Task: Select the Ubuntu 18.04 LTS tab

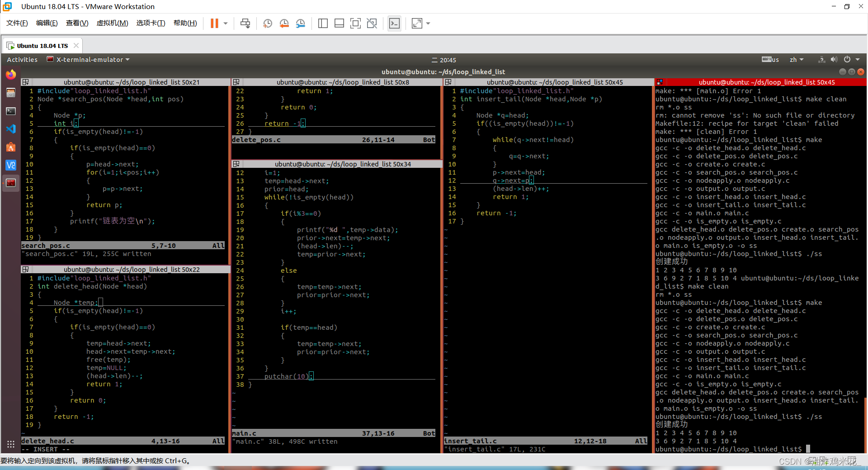Action: point(42,46)
